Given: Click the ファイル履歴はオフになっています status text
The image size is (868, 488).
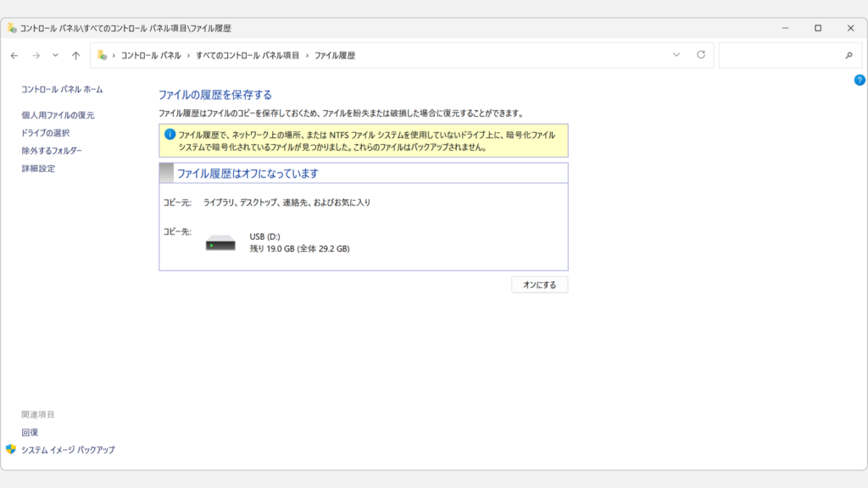Looking at the screenshot, I should (x=248, y=173).
